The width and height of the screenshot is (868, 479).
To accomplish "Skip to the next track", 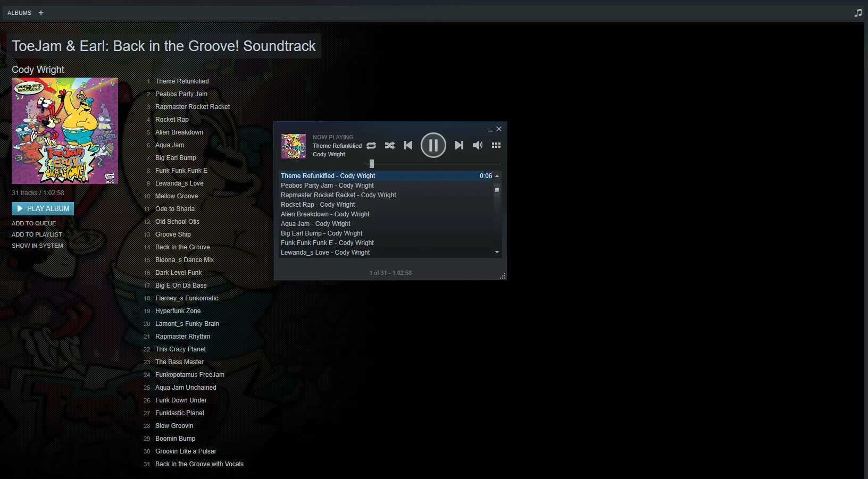I will [459, 145].
